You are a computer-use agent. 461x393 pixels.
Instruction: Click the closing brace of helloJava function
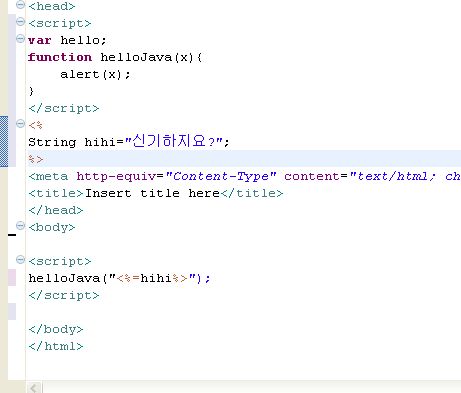[x=31, y=91]
